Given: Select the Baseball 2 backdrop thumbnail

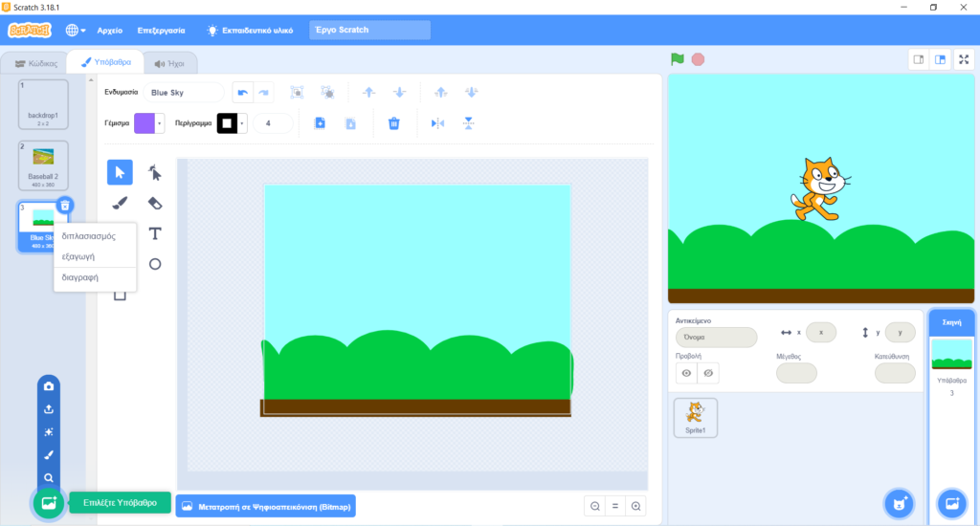Looking at the screenshot, I should click(43, 165).
